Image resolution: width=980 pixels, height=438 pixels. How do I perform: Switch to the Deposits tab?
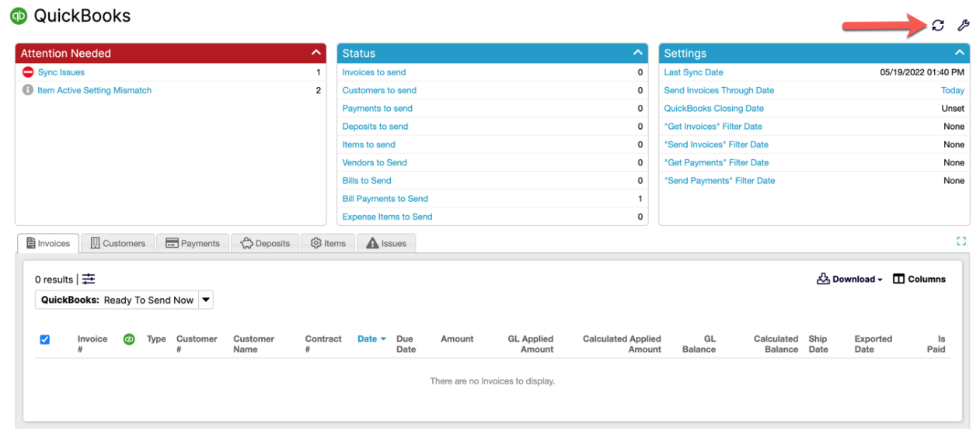265,243
